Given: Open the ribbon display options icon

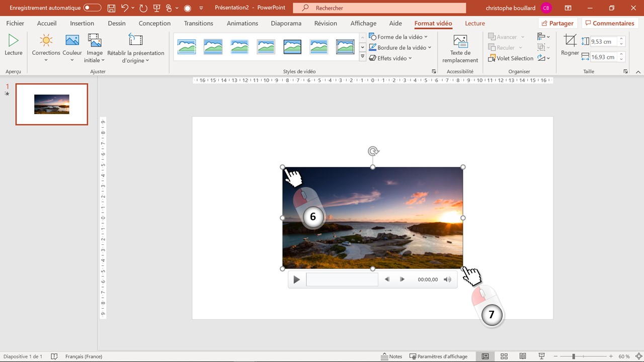Looking at the screenshot, I should pyautogui.click(x=568, y=8).
